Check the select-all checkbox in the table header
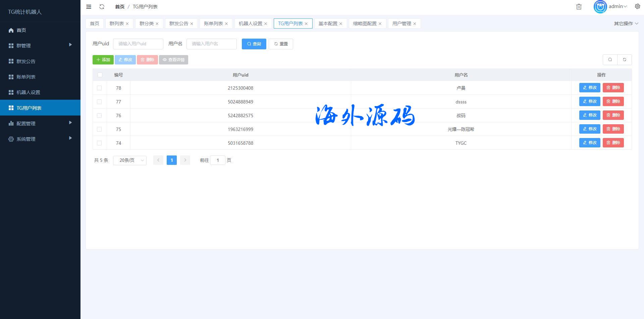This screenshot has height=319, width=644. click(100, 75)
